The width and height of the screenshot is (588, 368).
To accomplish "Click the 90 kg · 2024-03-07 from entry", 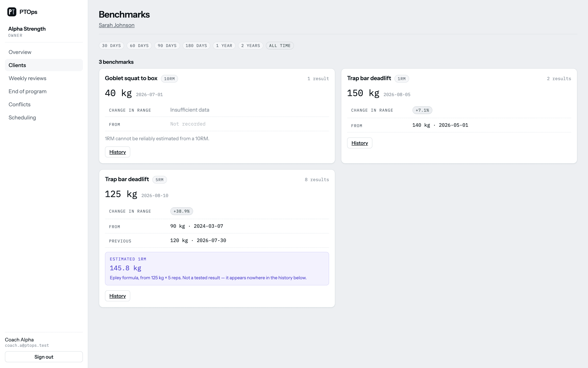I will [x=197, y=226].
